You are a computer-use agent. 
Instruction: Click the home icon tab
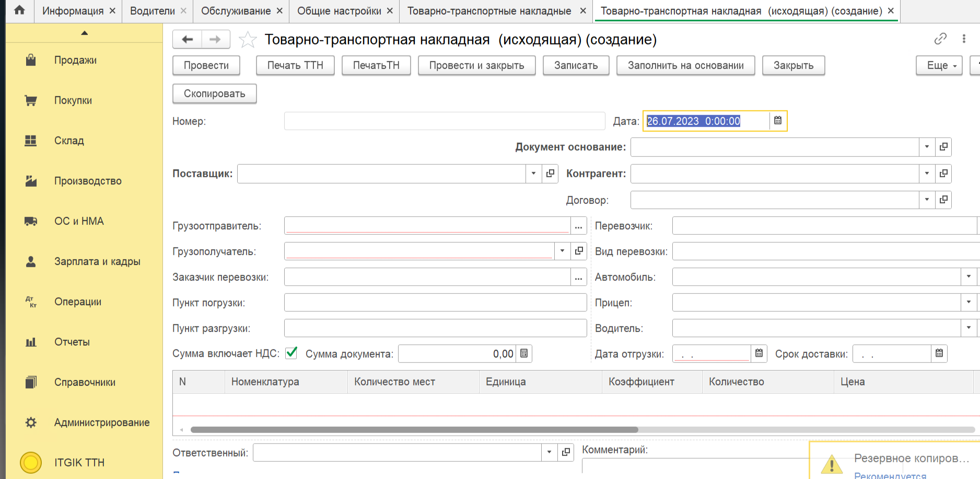point(19,10)
